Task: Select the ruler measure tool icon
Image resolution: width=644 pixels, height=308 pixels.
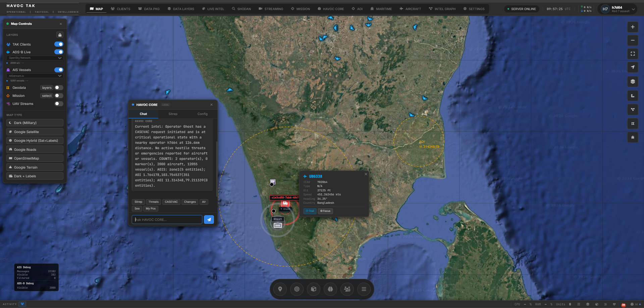Action: point(633,96)
